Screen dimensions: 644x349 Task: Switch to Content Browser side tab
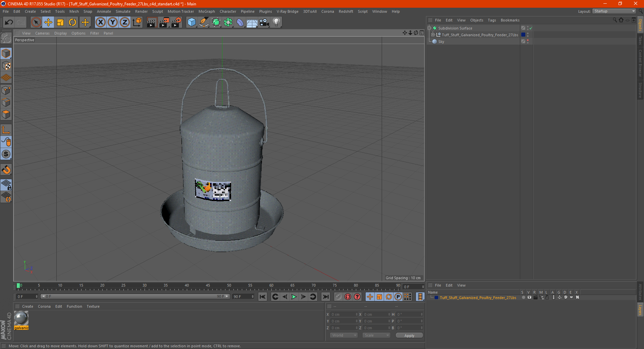click(640, 63)
